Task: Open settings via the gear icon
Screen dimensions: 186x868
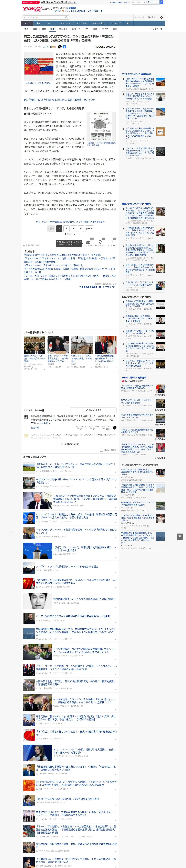Action: tap(161, 18)
